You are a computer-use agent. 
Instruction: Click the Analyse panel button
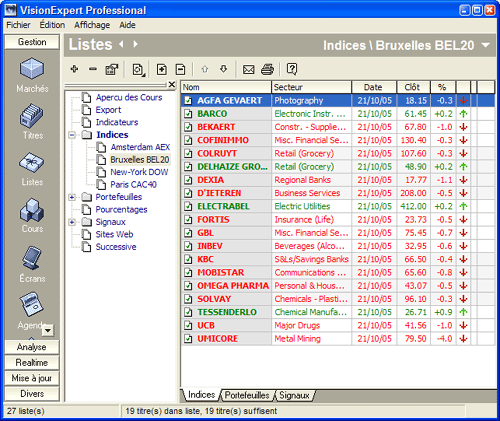point(32,347)
